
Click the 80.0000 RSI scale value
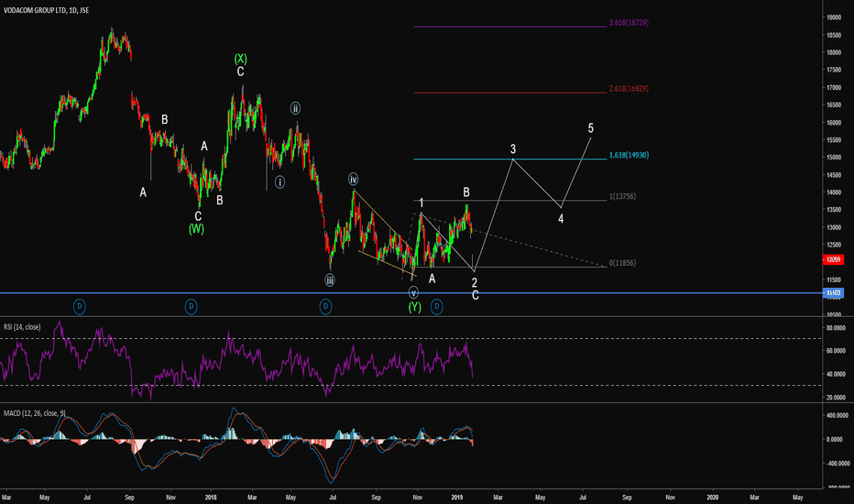pyautogui.click(x=836, y=328)
